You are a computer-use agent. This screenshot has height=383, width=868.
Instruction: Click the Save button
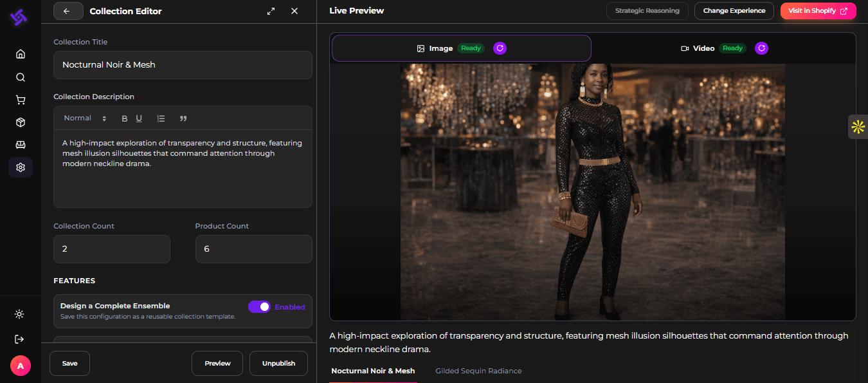69,363
